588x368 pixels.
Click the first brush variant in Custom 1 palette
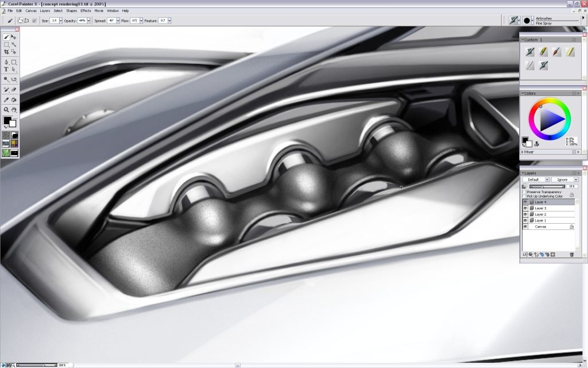click(x=530, y=51)
